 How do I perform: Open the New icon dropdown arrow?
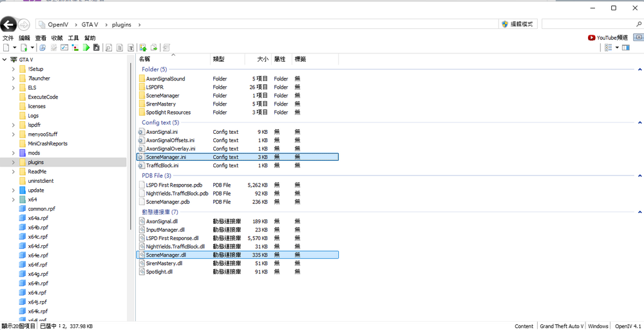click(x=15, y=48)
